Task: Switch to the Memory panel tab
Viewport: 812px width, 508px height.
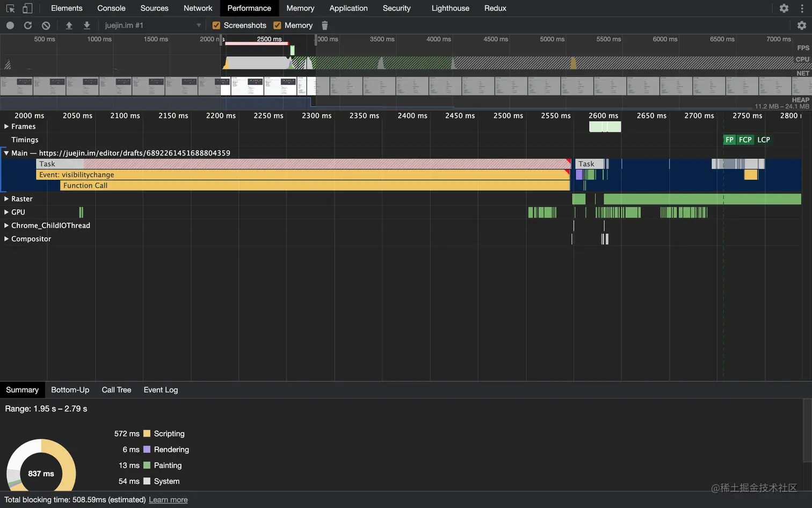Action: click(x=300, y=8)
